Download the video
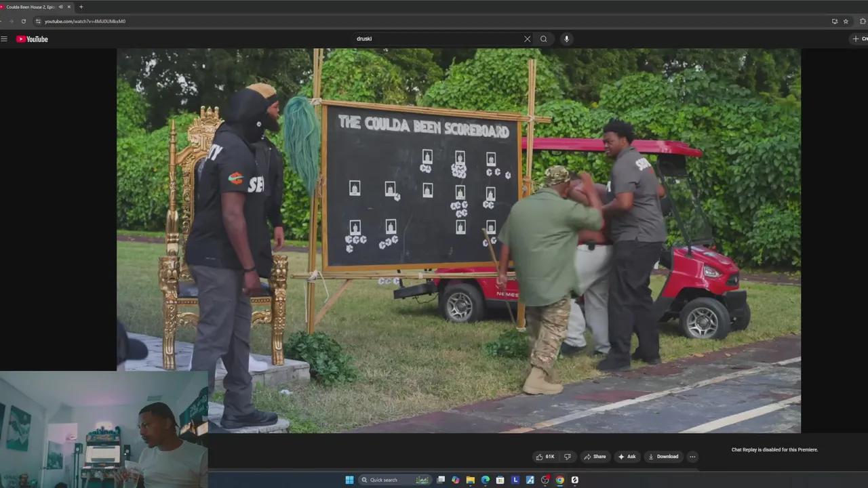This screenshot has width=868, height=488. [663, 457]
